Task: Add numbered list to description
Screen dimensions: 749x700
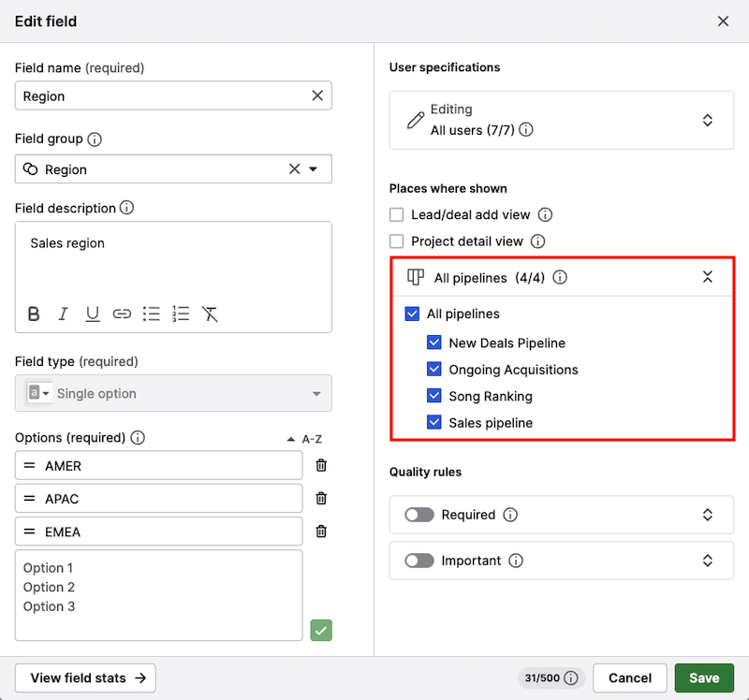Action: pyautogui.click(x=181, y=314)
